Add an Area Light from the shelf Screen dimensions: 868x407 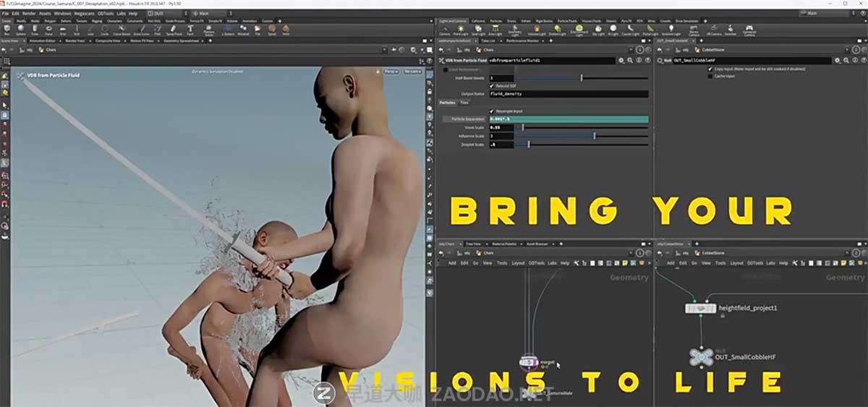(x=495, y=30)
